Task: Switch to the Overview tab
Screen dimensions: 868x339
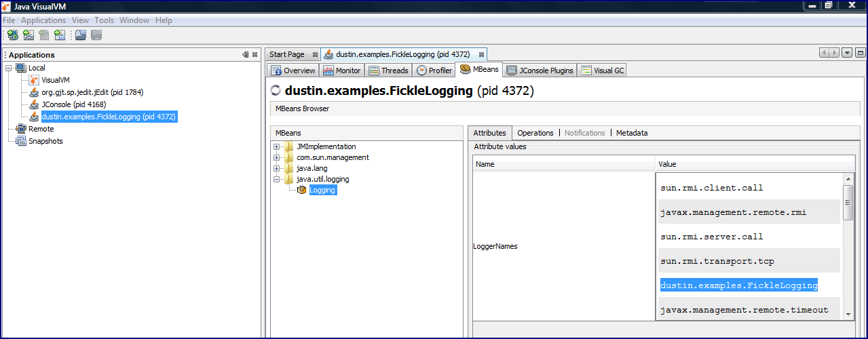Action: point(293,71)
